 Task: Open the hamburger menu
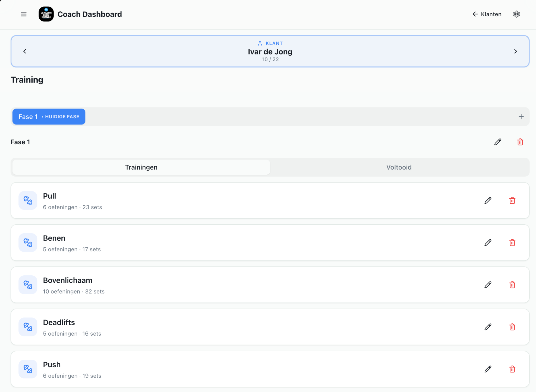[x=24, y=14]
